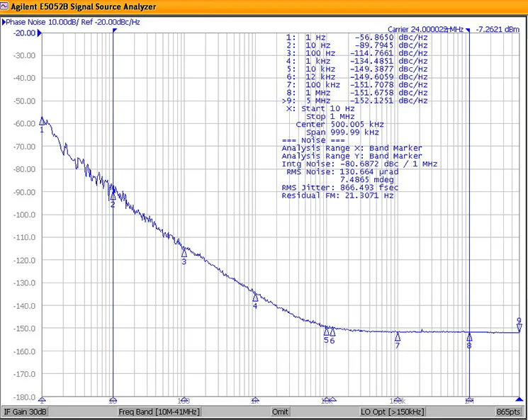Click the Stop 1 MHz text
528x420 pixels.
(330, 116)
